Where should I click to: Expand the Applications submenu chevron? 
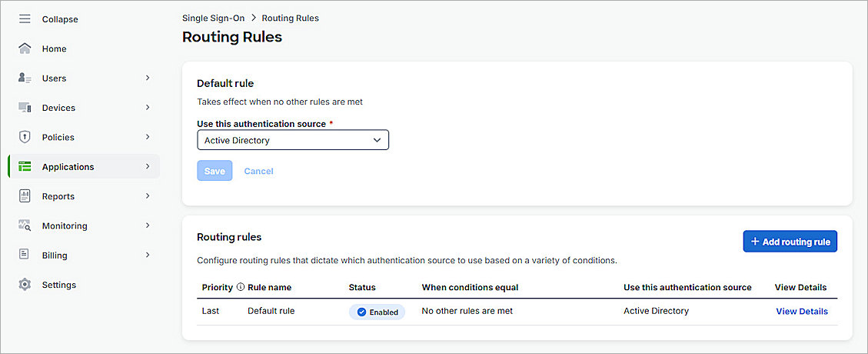pyautogui.click(x=148, y=166)
